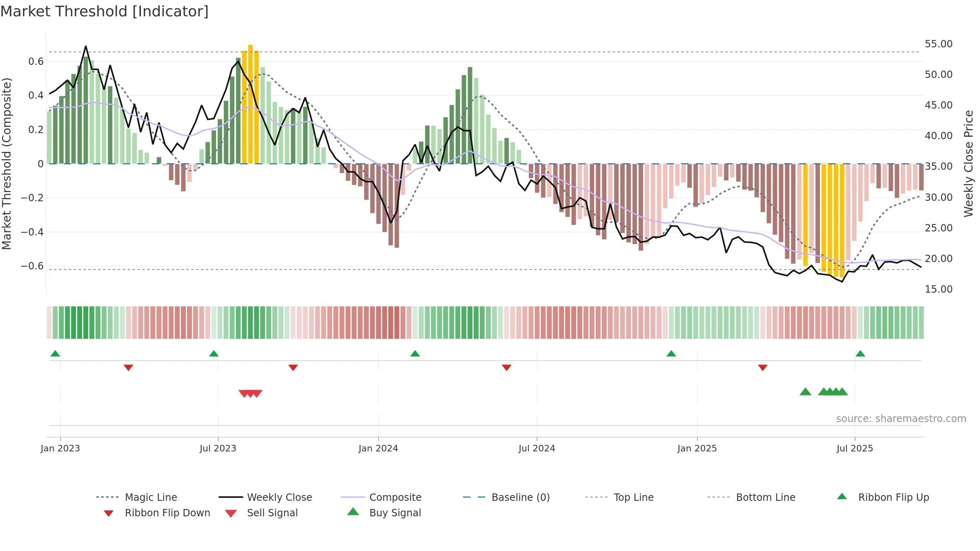The height and width of the screenshot is (551, 980).
Task: Click the Jul 2024 x-axis label
Action: pyautogui.click(x=537, y=448)
